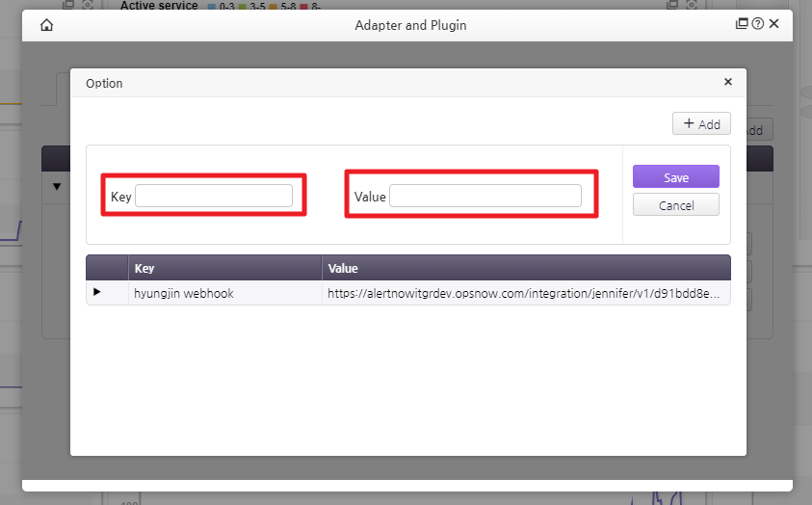
Task: Cancel the option entry
Action: [675, 204]
